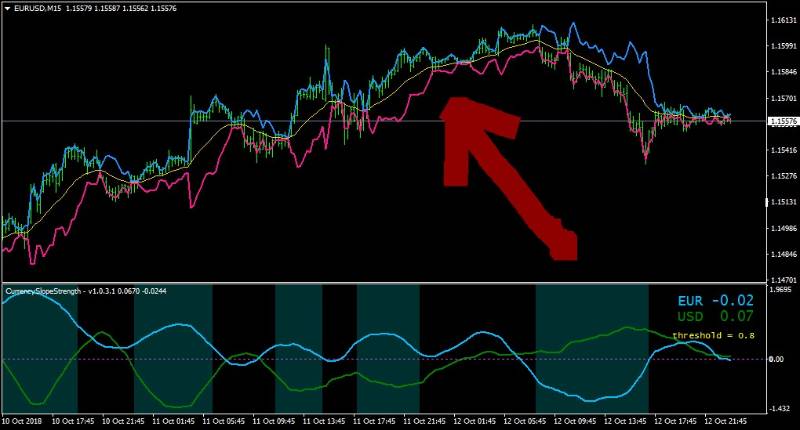Screen dimensions: 800x430
Task: Click the 1.15701 price axis label
Action: [783, 98]
